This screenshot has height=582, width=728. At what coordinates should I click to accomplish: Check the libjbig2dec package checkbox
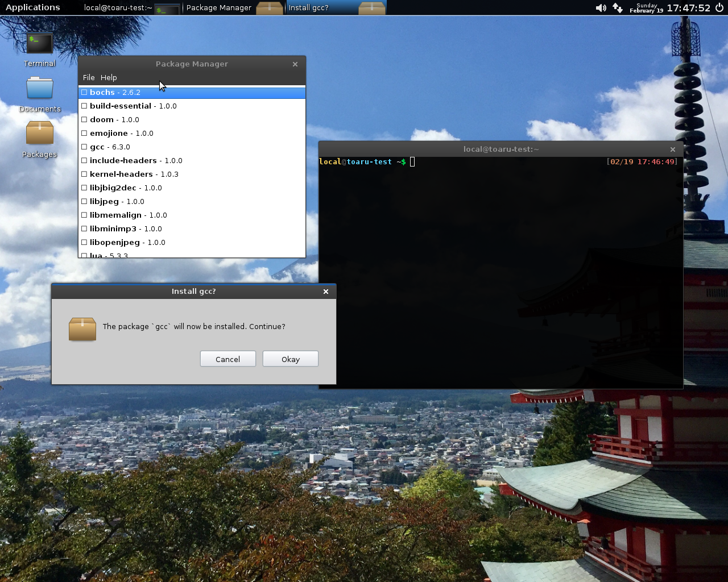tap(84, 188)
